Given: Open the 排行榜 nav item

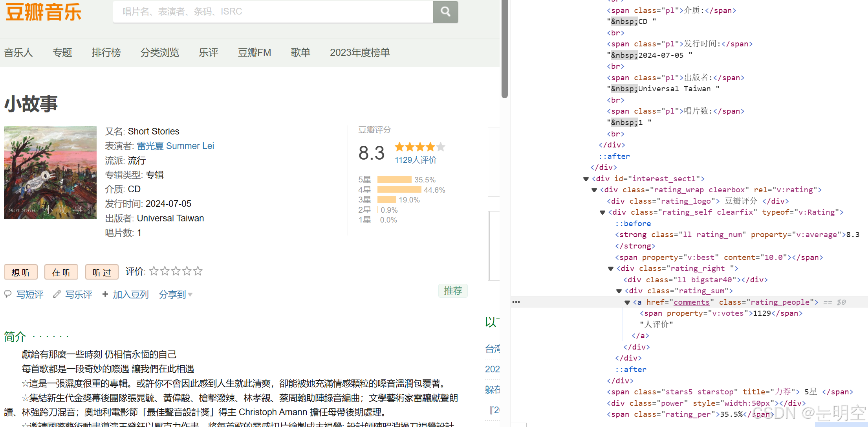Looking at the screenshot, I should (x=106, y=52).
